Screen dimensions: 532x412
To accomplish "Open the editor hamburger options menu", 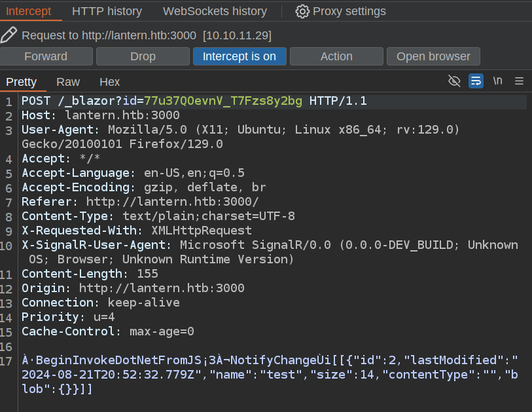I will [520, 81].
